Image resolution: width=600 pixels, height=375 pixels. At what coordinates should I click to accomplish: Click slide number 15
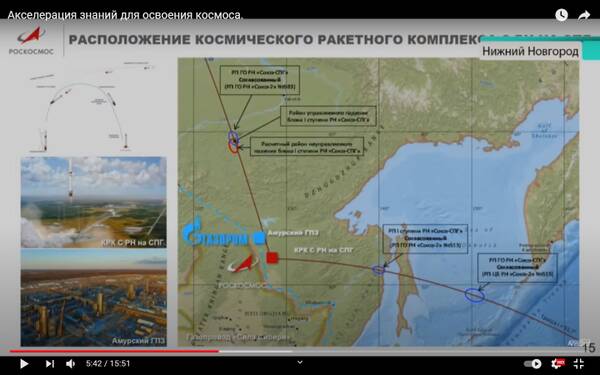click(589, 347)
